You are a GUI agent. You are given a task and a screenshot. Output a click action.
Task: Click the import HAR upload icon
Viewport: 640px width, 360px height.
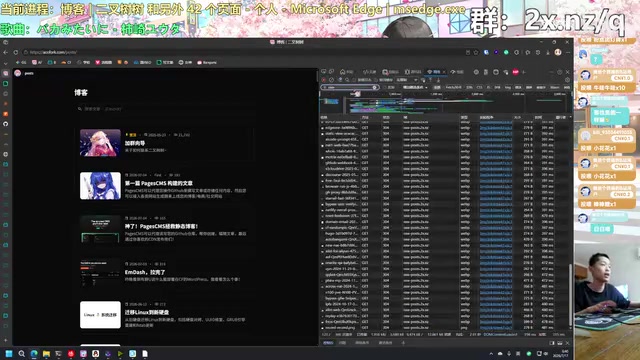tap(431, 80)
